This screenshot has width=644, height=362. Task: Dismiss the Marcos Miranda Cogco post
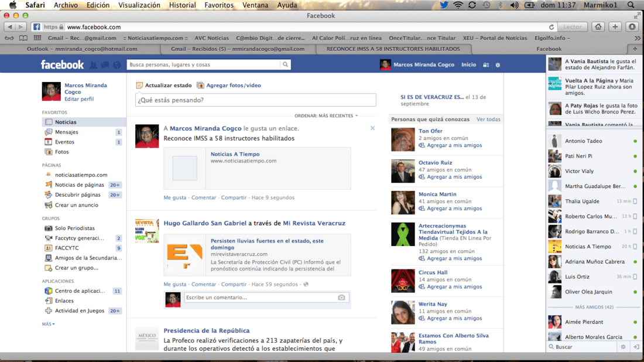click(372, 128)
